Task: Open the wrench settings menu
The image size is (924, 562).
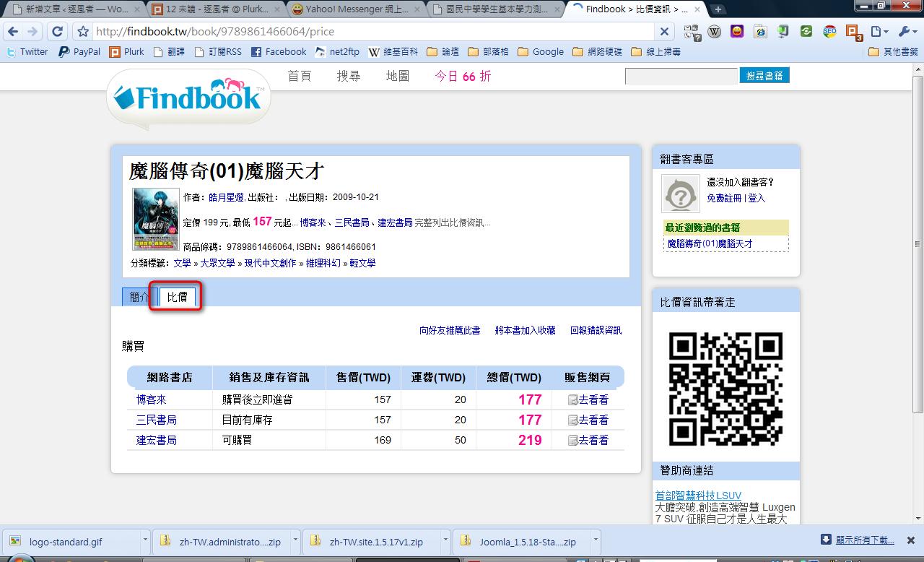Action: (907, 32)
